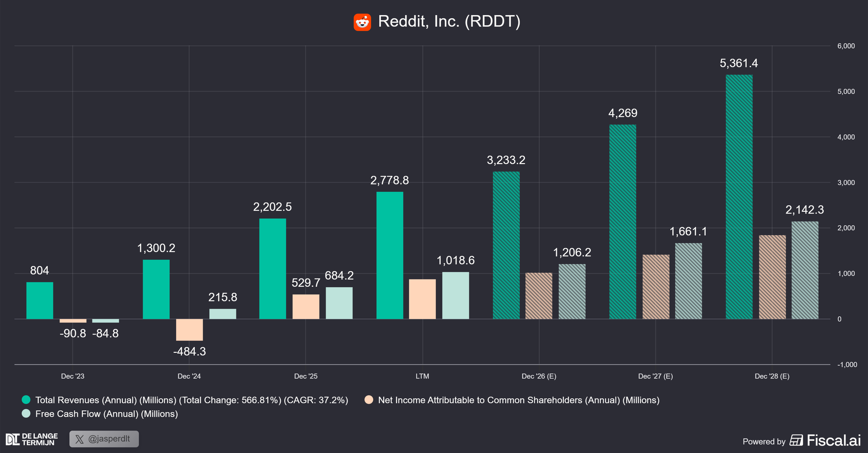
Task: Select the Total Revenues legend color dot
Action: pos(26,400)
